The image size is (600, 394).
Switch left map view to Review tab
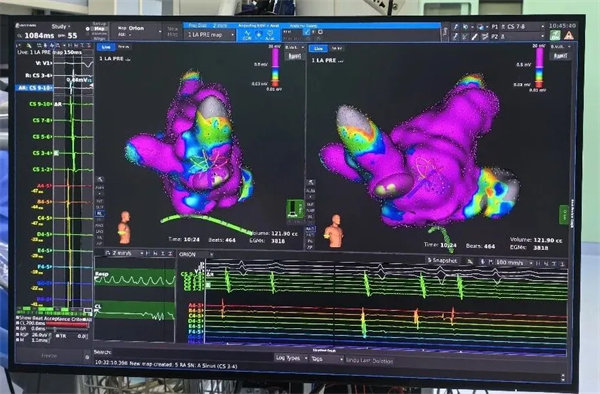click(123, 47)
